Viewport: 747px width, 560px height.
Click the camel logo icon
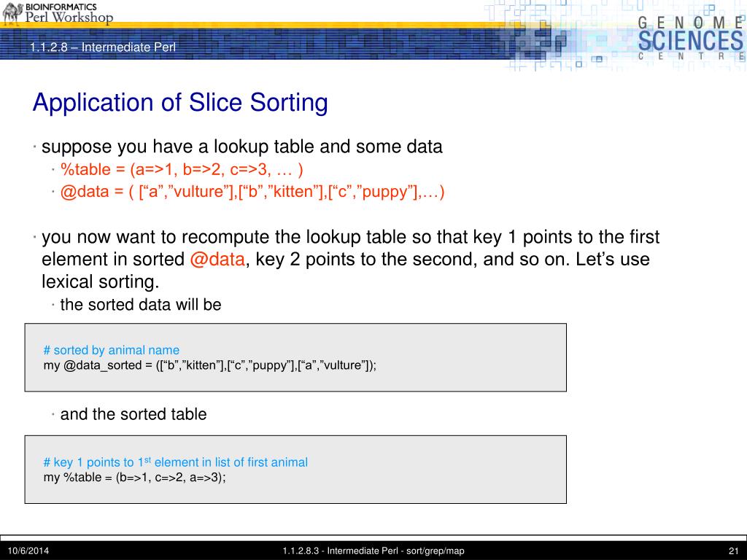coord(13,13)
